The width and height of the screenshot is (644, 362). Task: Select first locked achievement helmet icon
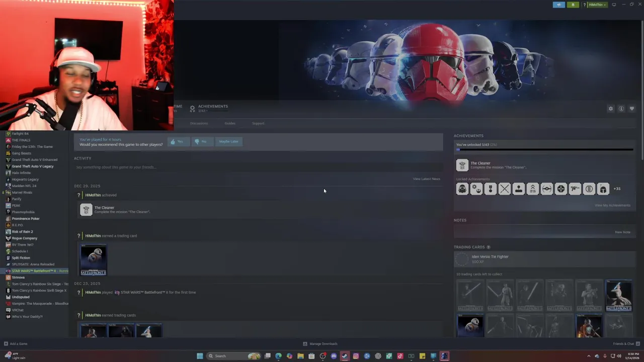[x=462, y=189]
